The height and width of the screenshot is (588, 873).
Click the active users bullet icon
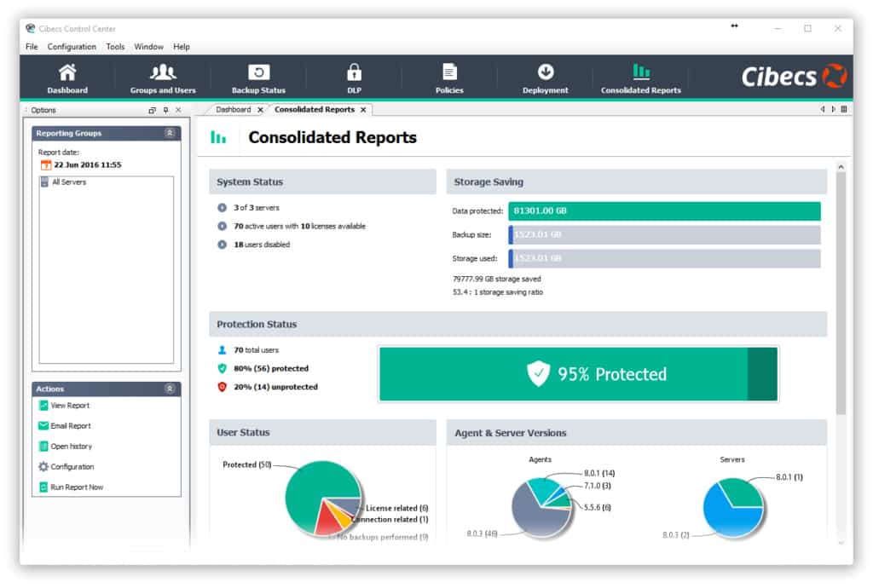coord(223,227)
